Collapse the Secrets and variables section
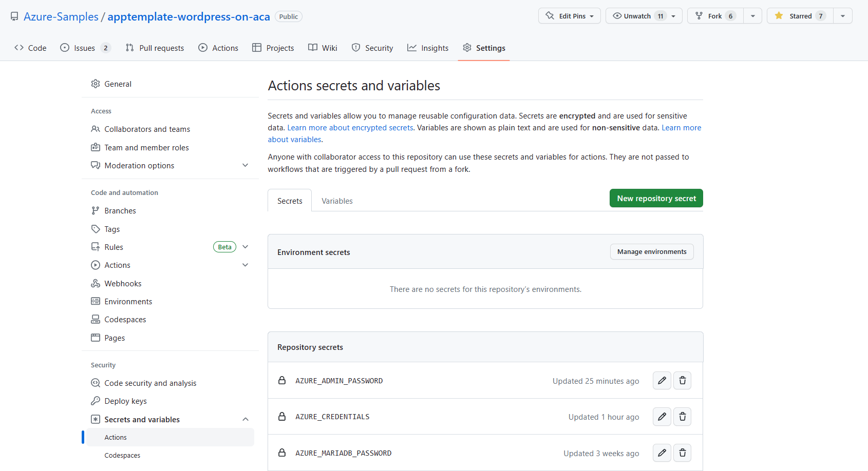Screen dimensions: 868x471 [x=245, y=420]
